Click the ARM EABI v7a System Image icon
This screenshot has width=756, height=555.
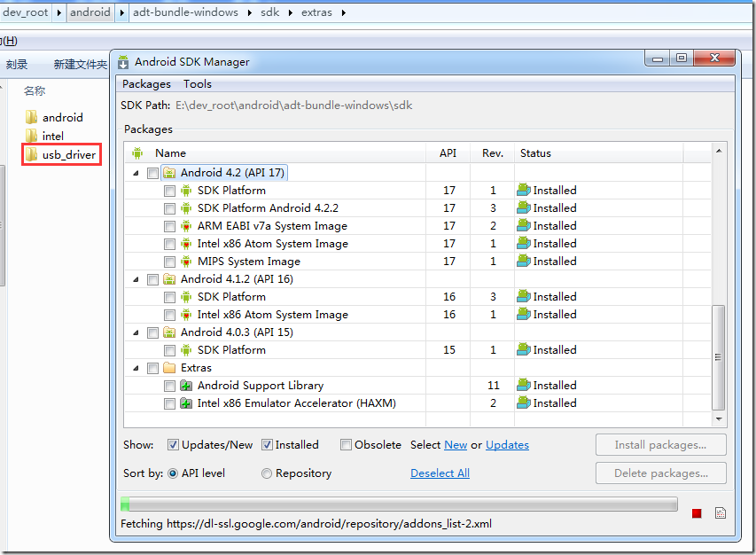tap(186, 226)
